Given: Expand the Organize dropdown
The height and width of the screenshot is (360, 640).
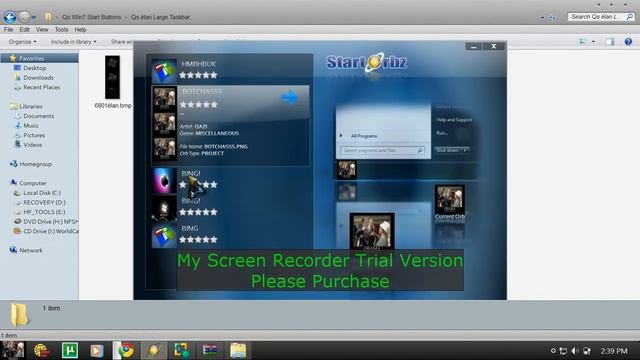Looking at the screenshot, I should pyautogui.click(x=22, y=42).
